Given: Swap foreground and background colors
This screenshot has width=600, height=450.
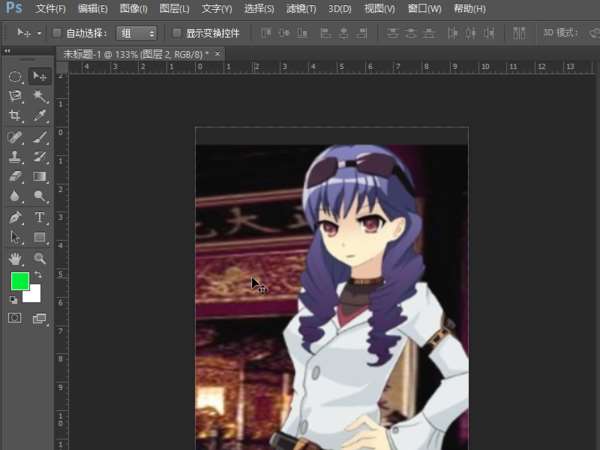Looking at the screenshot, I should [x=38, y=275].
